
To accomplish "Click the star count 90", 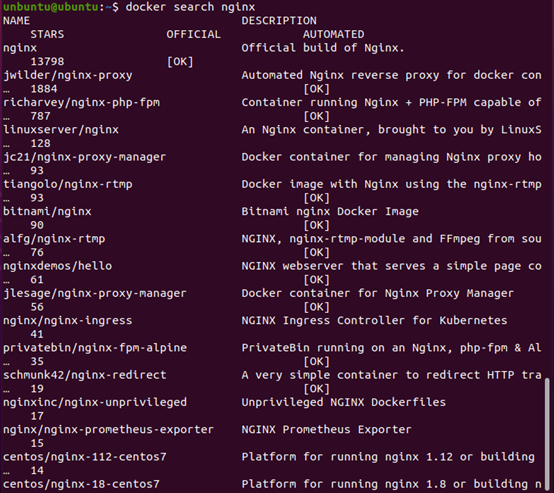I will (37, 225).
